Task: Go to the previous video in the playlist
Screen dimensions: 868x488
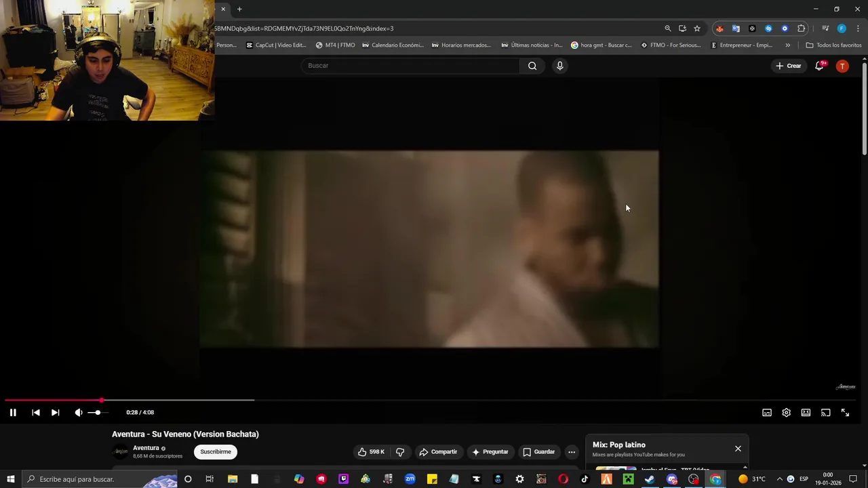Action: (x=35, y=412)
